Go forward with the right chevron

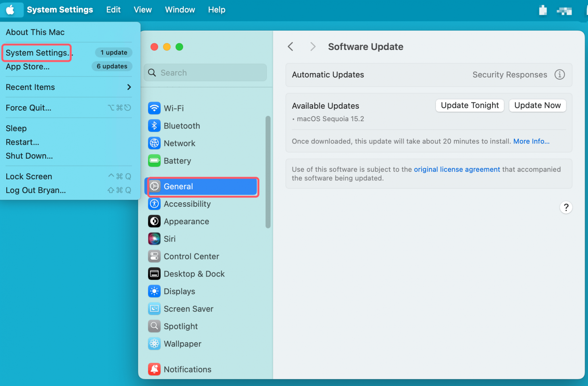click(x=313, y=47)
